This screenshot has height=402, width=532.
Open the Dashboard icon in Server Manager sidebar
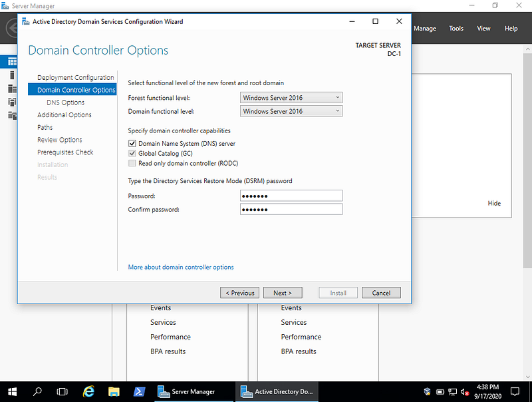pos(12,62)
